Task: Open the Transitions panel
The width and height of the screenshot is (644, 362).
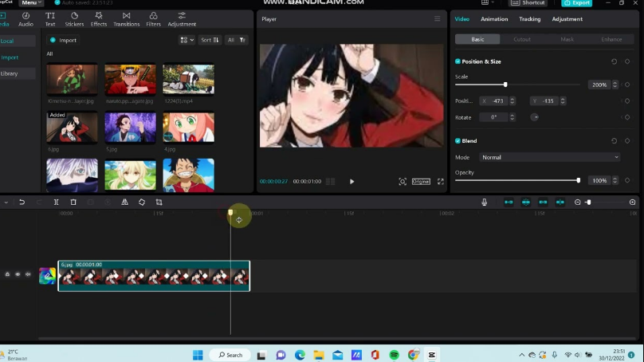Action: click(126, 19)
